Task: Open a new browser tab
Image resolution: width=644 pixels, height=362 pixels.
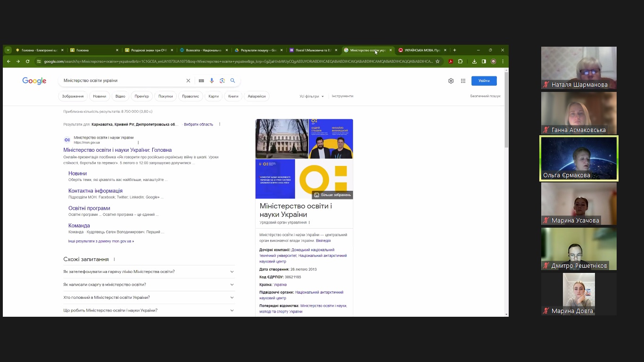Action: [454, 50]
